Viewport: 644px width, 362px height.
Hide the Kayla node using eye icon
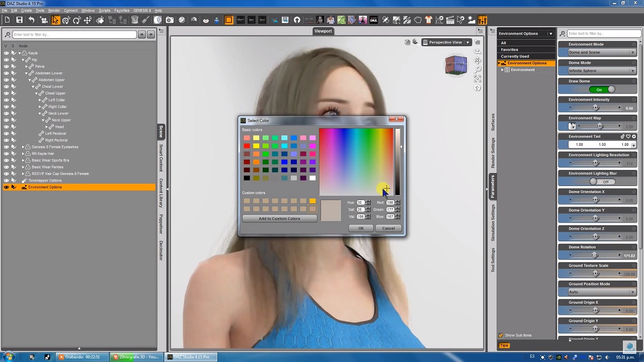click(6, 53)
